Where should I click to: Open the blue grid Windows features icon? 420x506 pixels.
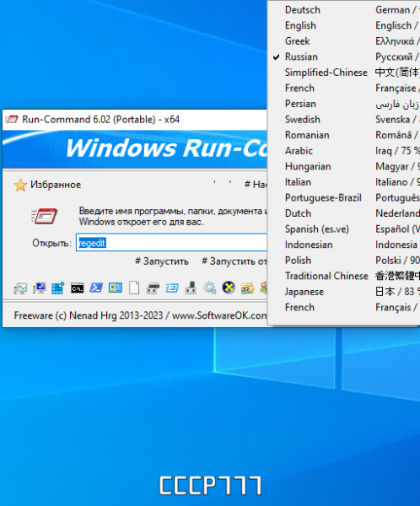(58, 288)
